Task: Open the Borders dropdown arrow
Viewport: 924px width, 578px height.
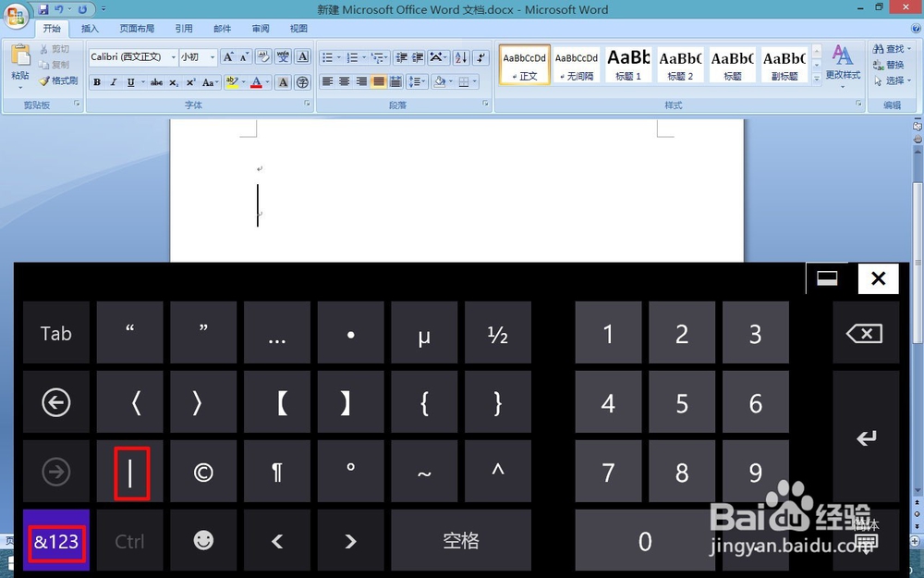Action: [x=475, y=81]
